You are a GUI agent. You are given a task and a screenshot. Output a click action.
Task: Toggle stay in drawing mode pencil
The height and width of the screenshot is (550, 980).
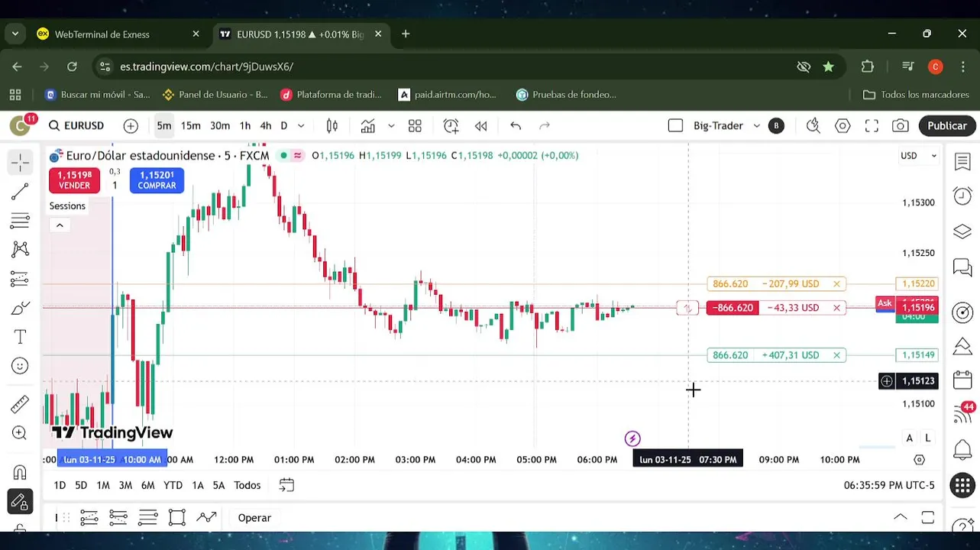tap(20, 502)
